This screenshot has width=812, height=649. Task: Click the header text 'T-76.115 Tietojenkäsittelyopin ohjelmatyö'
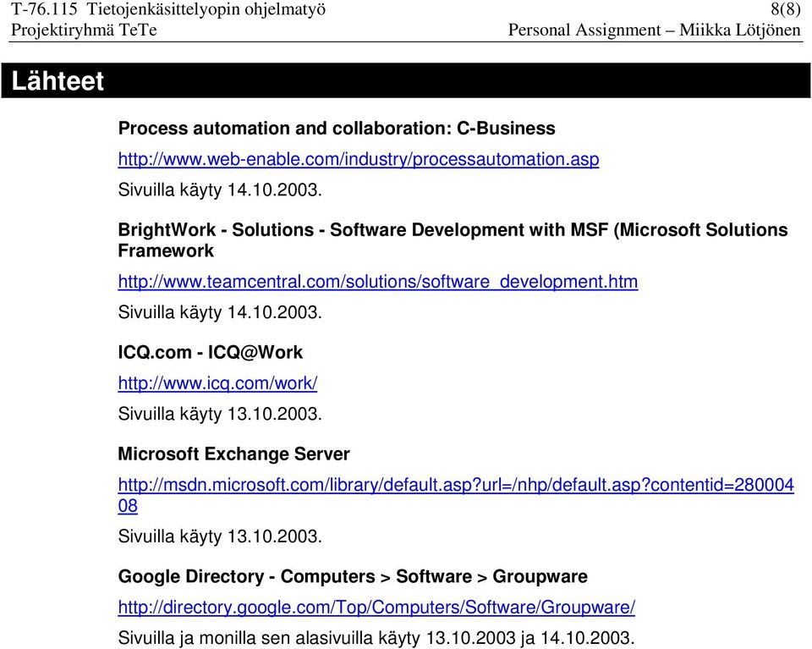(168, 9)
